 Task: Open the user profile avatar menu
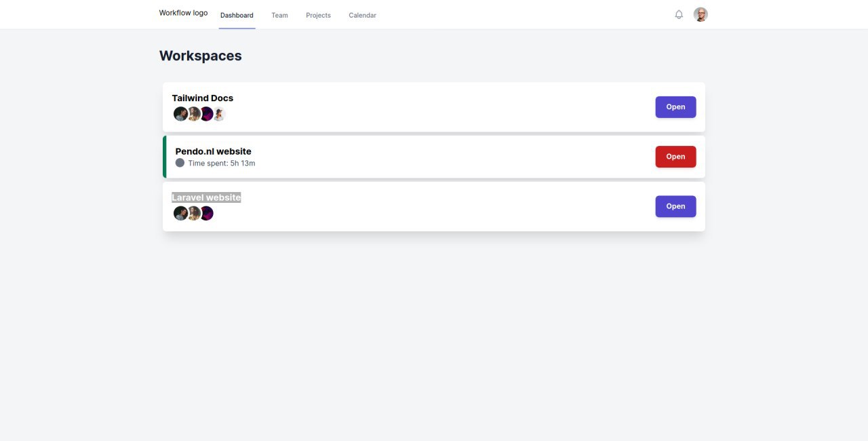coord(701,14)
